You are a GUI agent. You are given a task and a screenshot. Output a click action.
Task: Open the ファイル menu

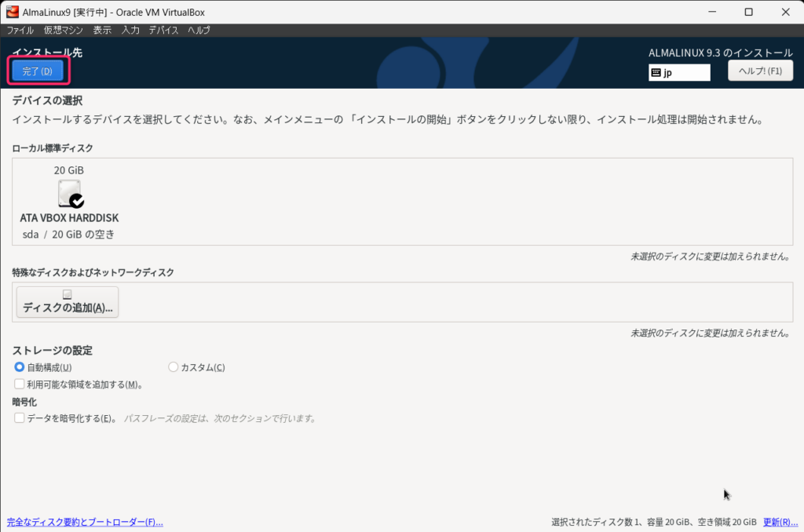coord(20,30)
